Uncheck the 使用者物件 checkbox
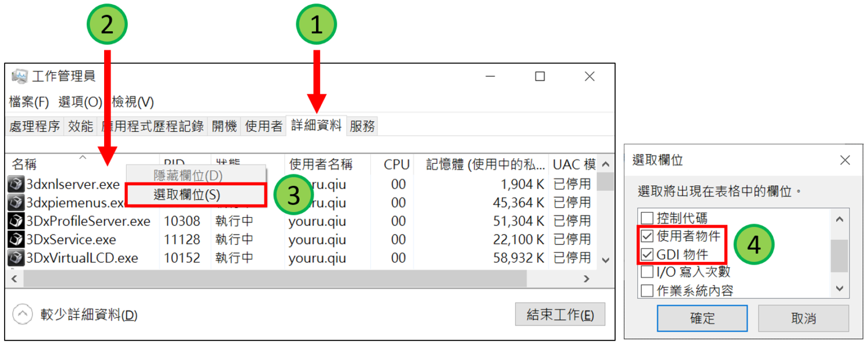Viewport: 868px width, 344px height. tap(647, 236)
